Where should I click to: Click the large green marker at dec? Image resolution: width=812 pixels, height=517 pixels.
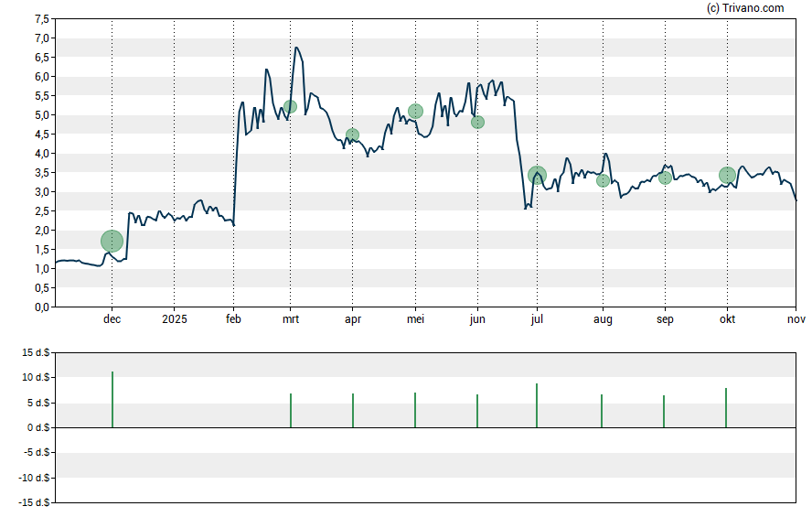(x=112, y=241)
